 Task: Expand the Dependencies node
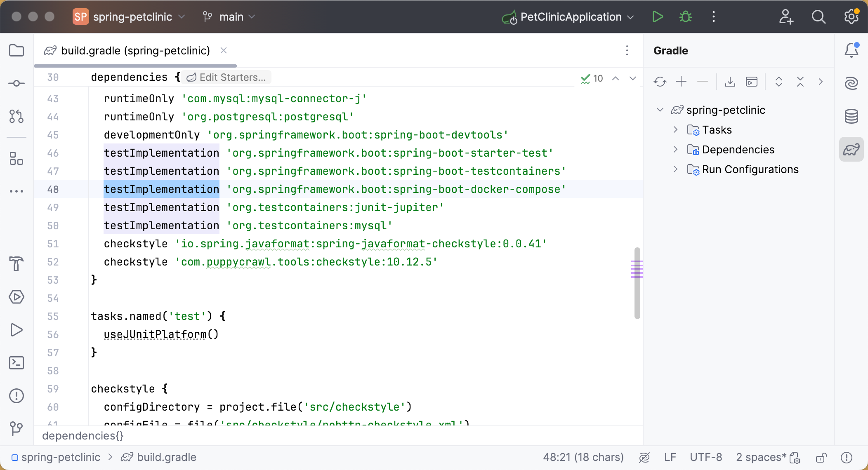click(675, 149)
